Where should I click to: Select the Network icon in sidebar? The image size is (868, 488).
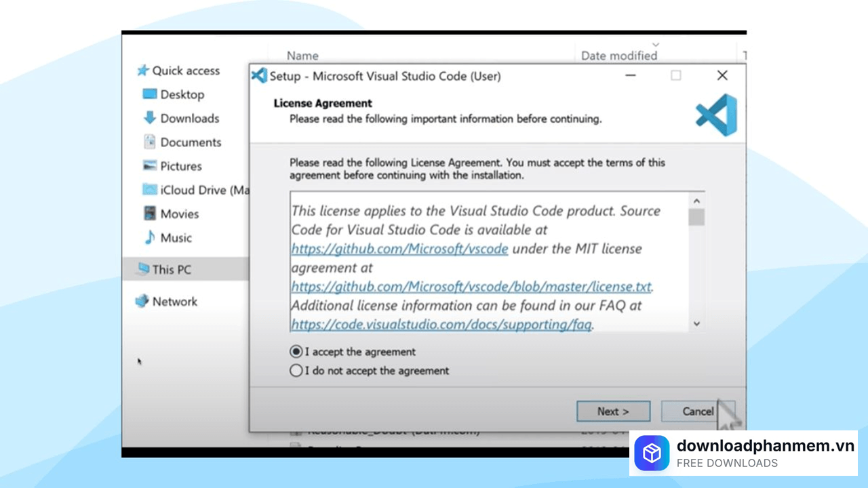click(142, 301)
